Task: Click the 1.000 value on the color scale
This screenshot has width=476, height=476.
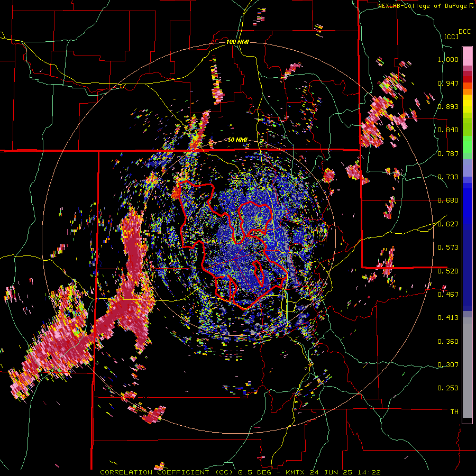Action: (448, 59)
